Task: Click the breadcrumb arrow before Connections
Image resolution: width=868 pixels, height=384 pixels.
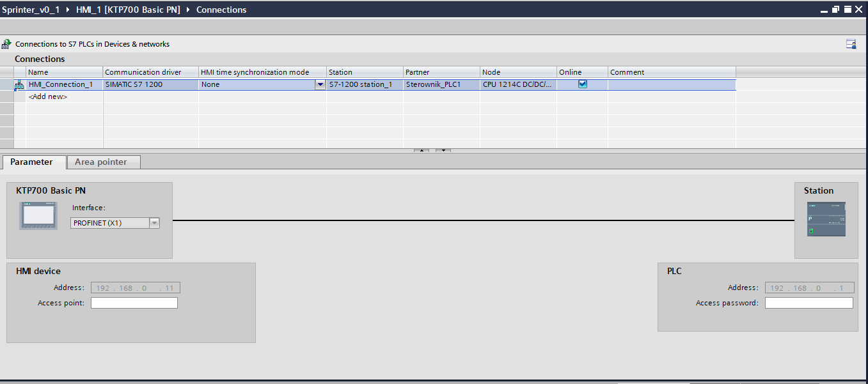Action: click(188, 10)
